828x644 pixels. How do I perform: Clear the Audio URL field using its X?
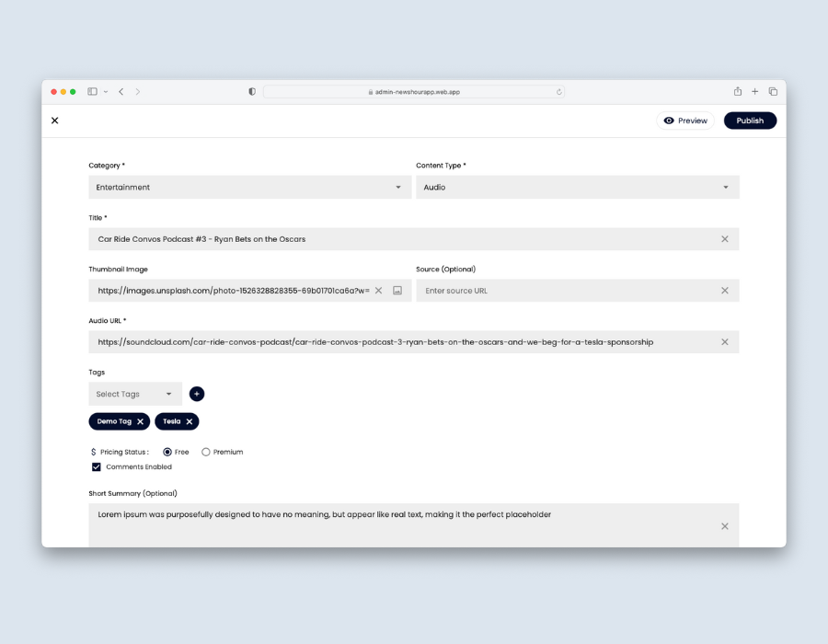coord(724,341)
